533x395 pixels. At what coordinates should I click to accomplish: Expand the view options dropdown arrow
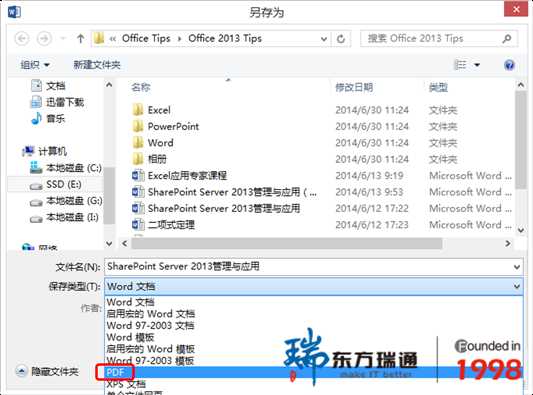[x=477, y=65]
